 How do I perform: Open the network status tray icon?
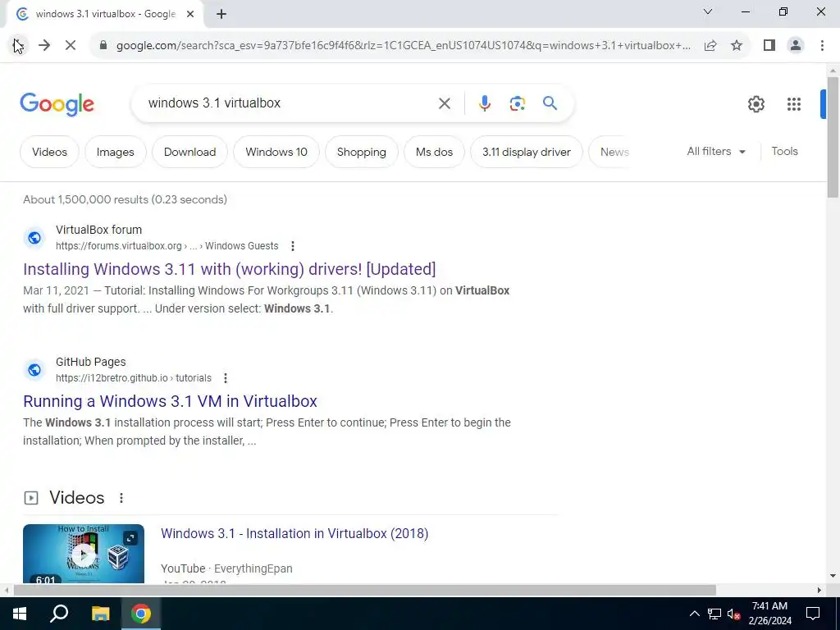[x=714, y=614]
